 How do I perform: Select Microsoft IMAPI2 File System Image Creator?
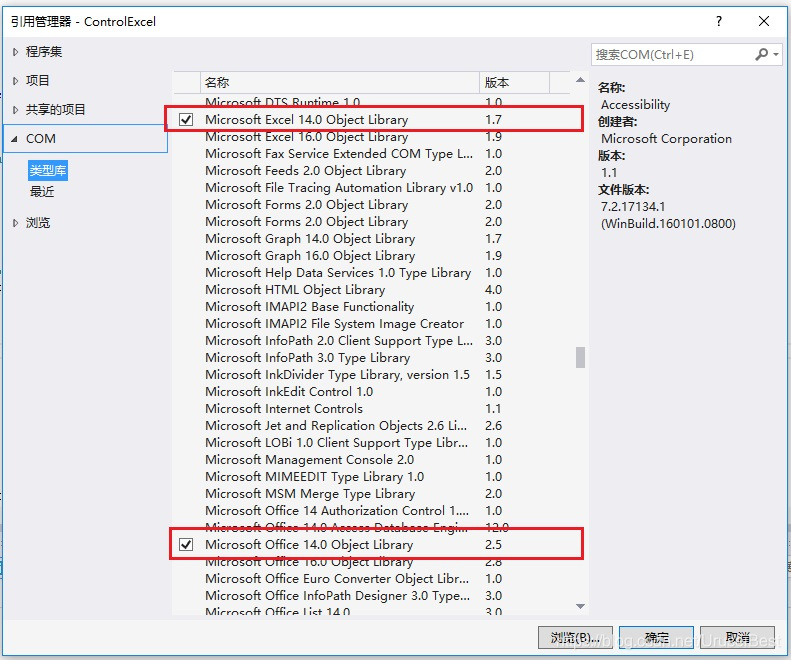(x=373, y=323)
